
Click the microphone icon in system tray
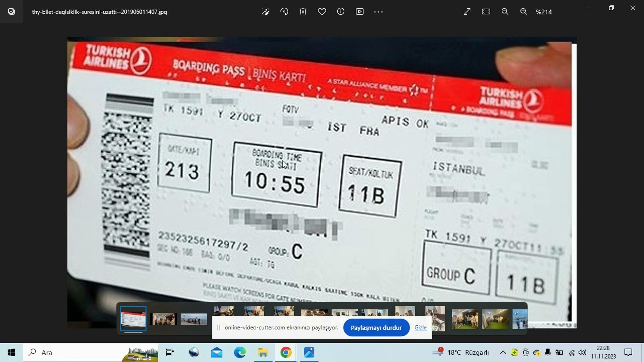pyautogui.click(x=548, y=352)
